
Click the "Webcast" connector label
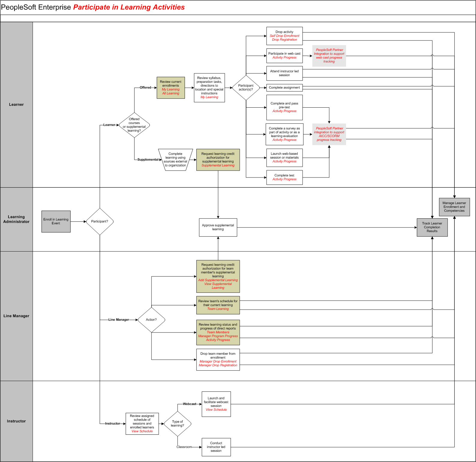click(190, 404)
